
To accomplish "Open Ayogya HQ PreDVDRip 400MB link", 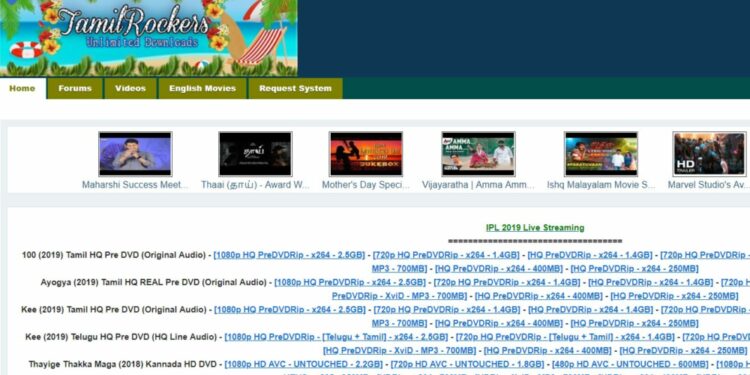I will coord(539,296).
